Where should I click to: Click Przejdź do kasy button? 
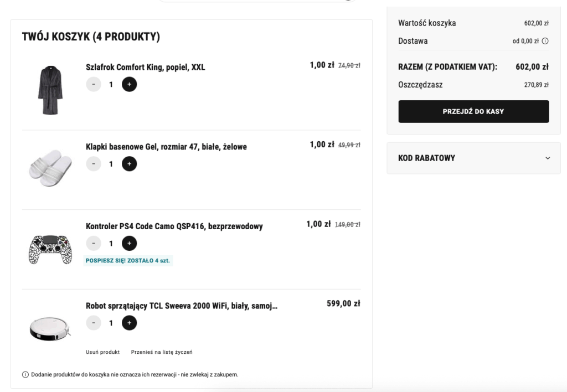[473, 111]
